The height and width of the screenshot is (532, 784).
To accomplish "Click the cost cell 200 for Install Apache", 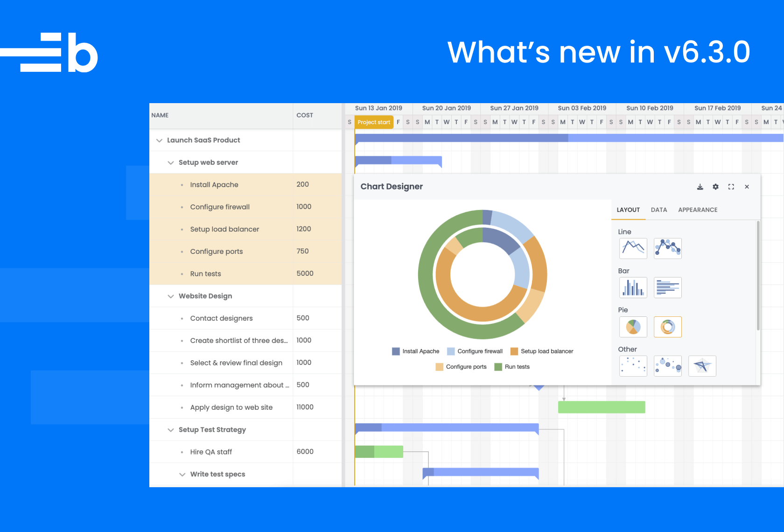I will pyautogui.click(x=317, y=185).
